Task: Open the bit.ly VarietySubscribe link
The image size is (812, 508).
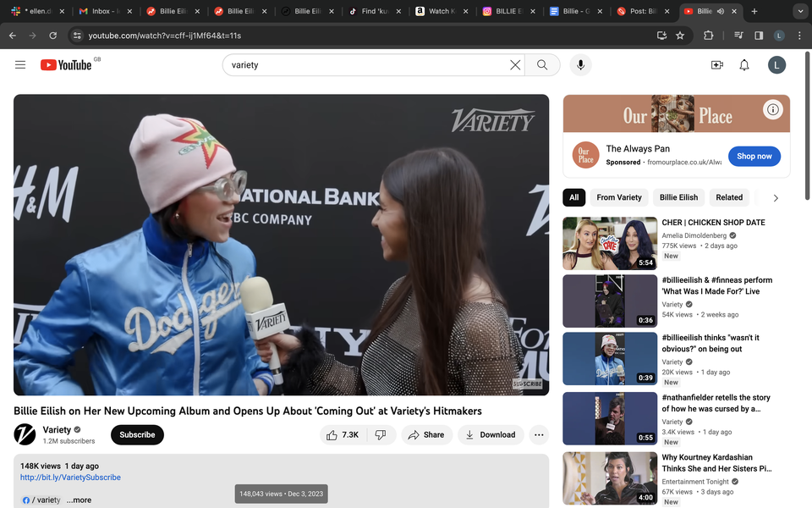Action: [x=70, y=478]
